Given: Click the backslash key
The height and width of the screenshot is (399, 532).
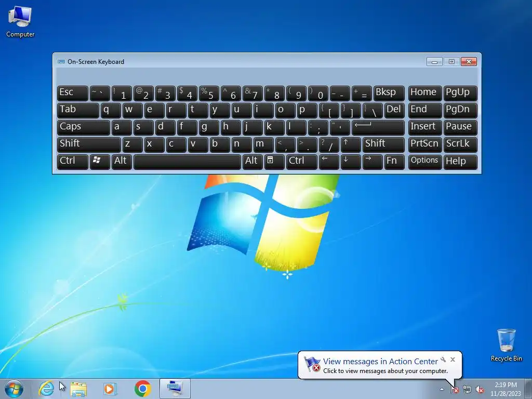Looking at the screenshot, I should click(372, 110).
